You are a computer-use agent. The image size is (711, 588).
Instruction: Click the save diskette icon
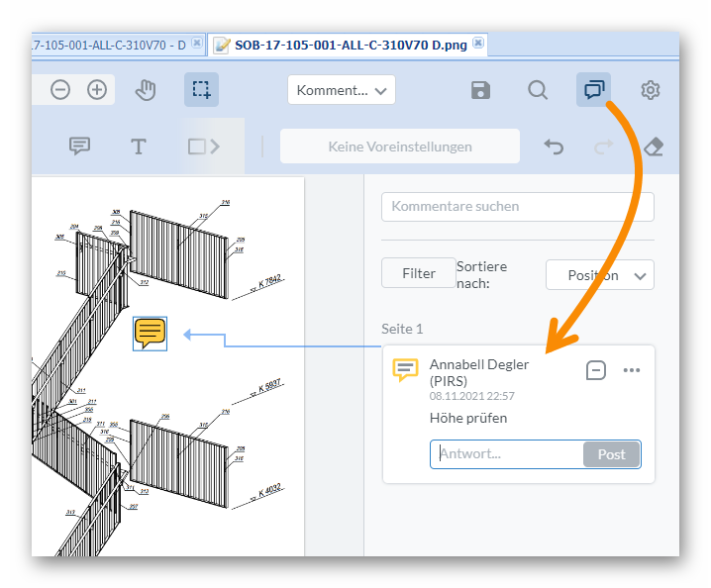point(480,90)
